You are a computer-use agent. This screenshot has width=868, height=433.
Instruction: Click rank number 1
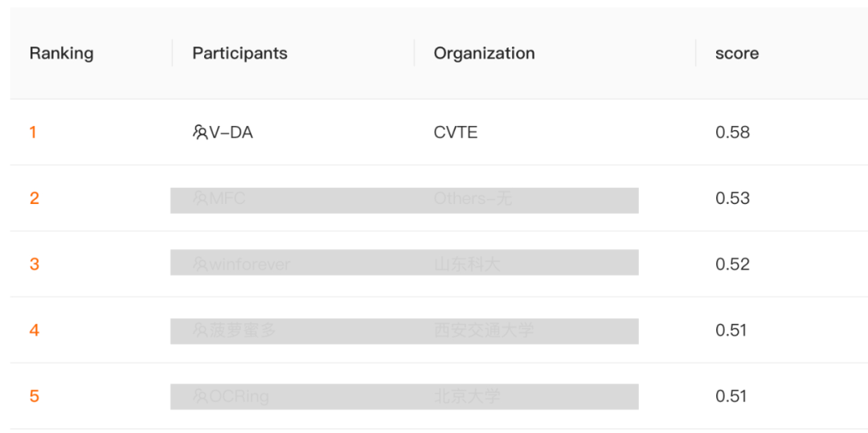[x=33, y=133]
